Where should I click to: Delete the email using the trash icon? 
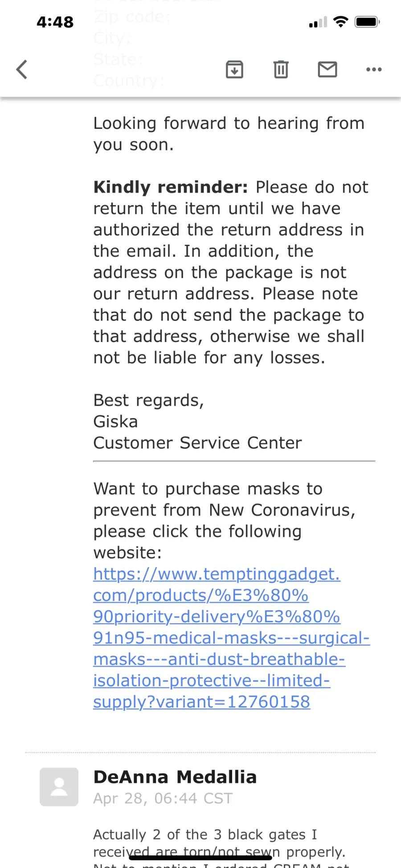coord(281,70)
